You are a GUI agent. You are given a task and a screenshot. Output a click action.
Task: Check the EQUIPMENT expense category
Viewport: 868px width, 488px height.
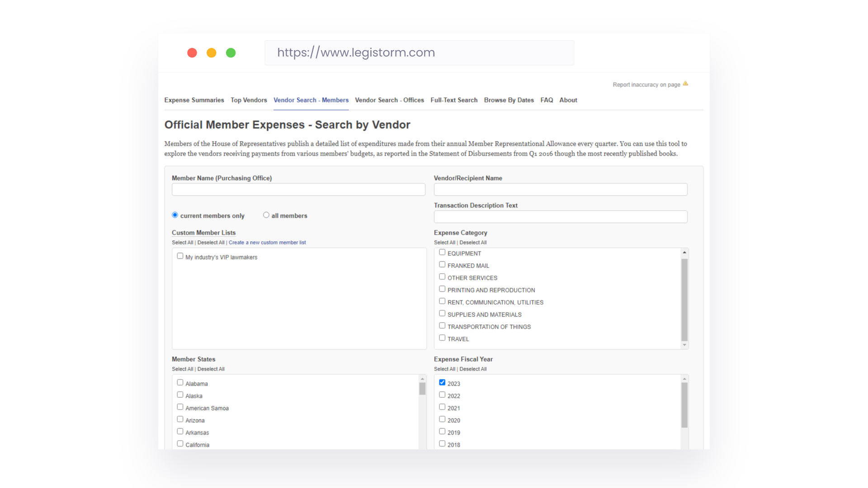pyautogui.click(x=442, y=252)
